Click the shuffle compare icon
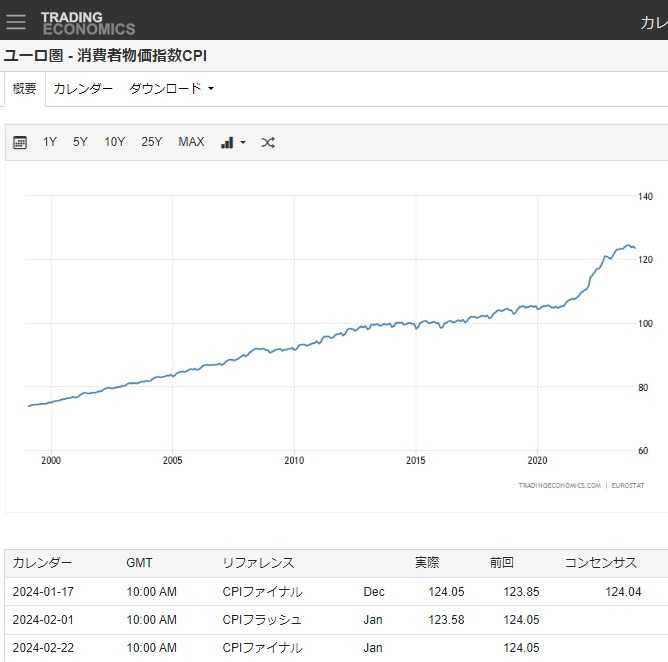Image resolution: width=668 pixels, height=662 pixels. pyautogui.click(x=268, y=142)
